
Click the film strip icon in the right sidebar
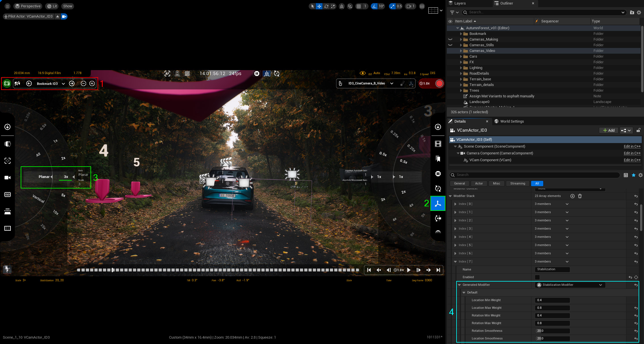(438, 144)
